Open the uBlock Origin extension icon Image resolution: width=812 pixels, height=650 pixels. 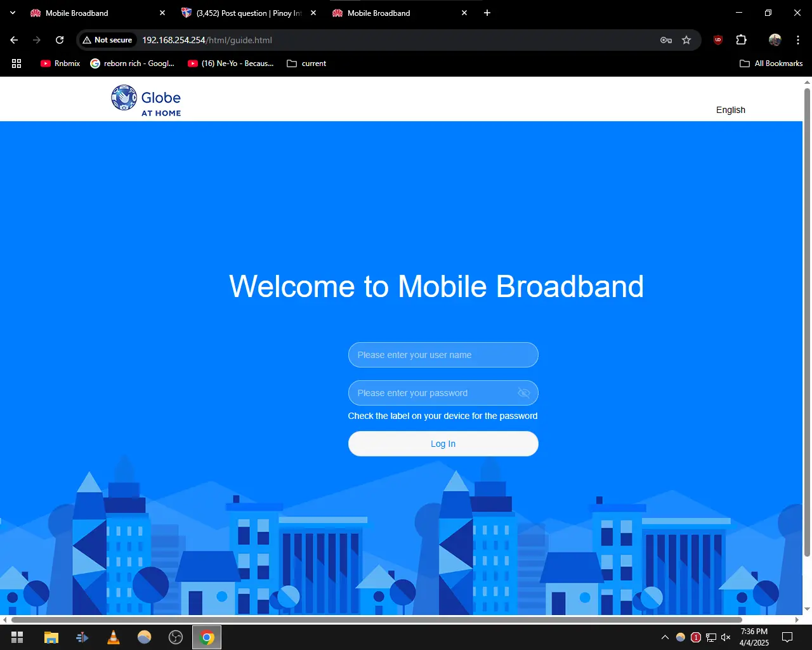click(718, 40)
